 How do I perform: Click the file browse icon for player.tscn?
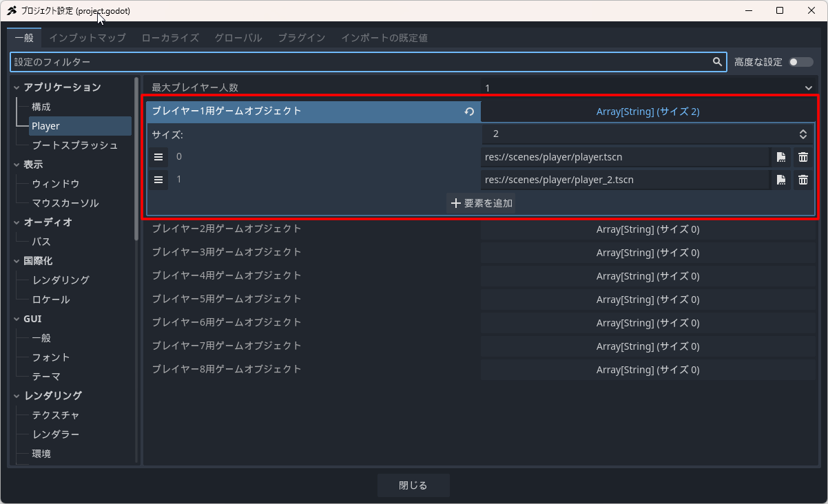pyautogui.click(x=780, y=157)
